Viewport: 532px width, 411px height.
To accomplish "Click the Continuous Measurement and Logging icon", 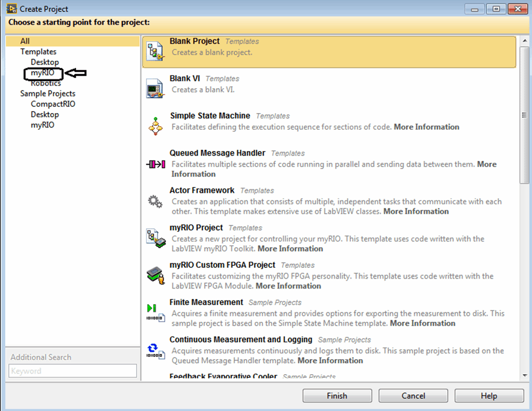I will [x=156, y=351].
